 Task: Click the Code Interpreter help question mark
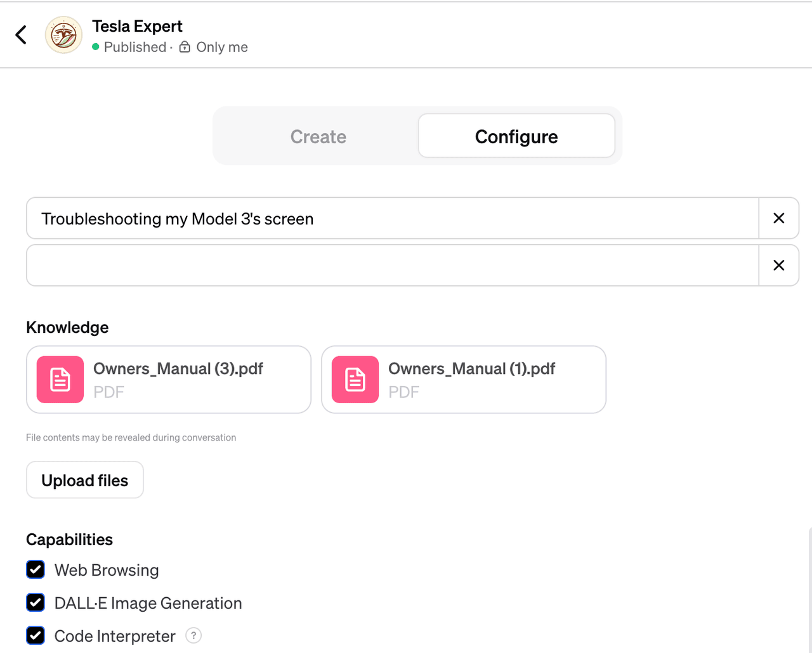click(193, 635)
